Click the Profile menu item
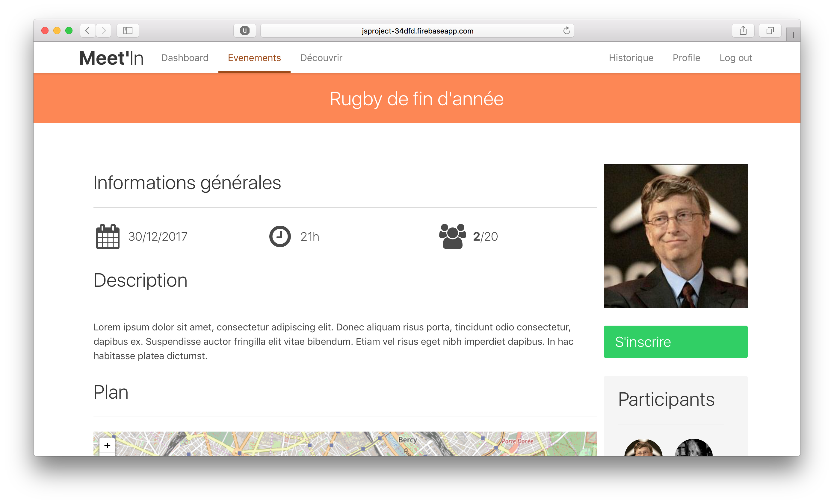The image size is (834, 504). click(686, 58)
